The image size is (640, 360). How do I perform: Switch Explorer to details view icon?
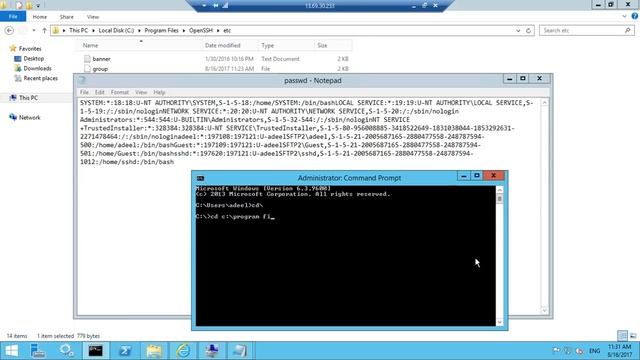coord(622,336)
